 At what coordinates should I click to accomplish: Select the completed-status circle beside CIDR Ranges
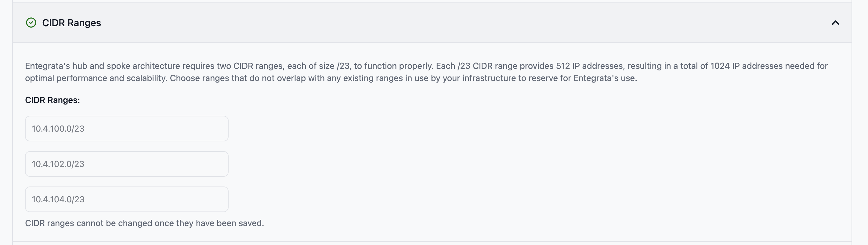(31, 23)
